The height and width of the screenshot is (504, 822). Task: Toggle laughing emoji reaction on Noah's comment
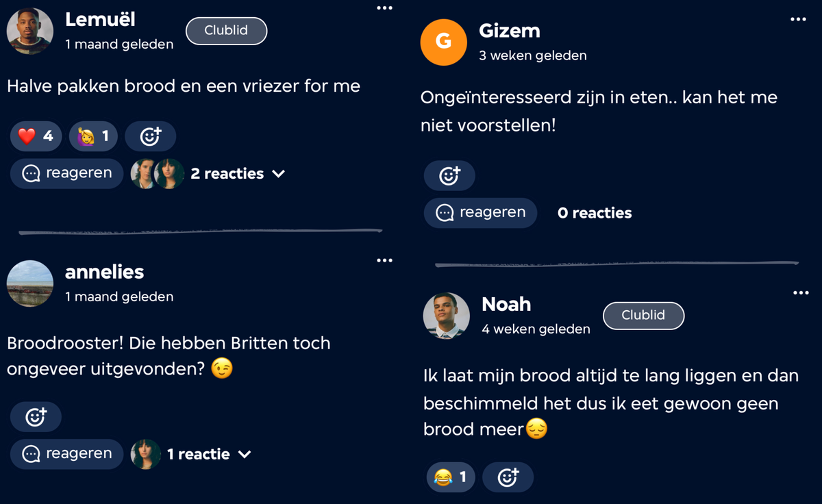pos(451,477)
